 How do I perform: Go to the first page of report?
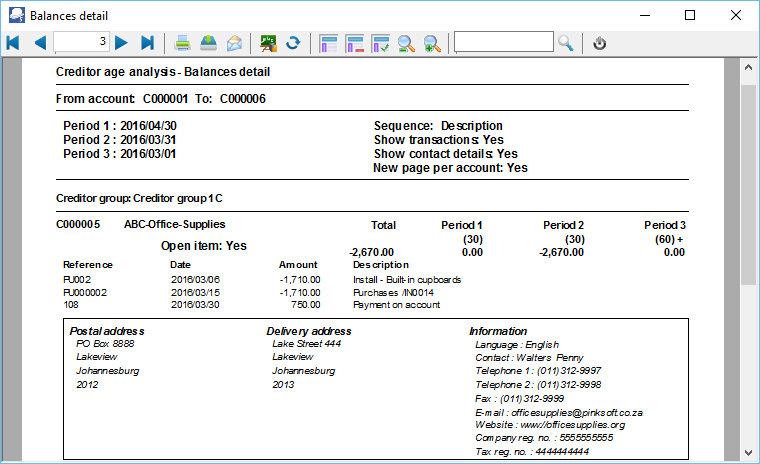(13, 43)
